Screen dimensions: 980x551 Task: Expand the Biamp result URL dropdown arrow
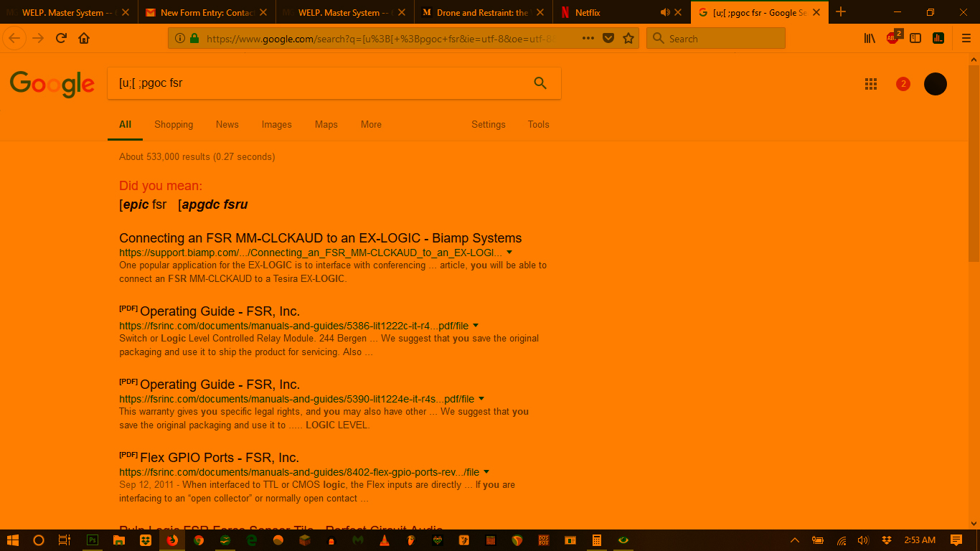[x=509, y=253]
